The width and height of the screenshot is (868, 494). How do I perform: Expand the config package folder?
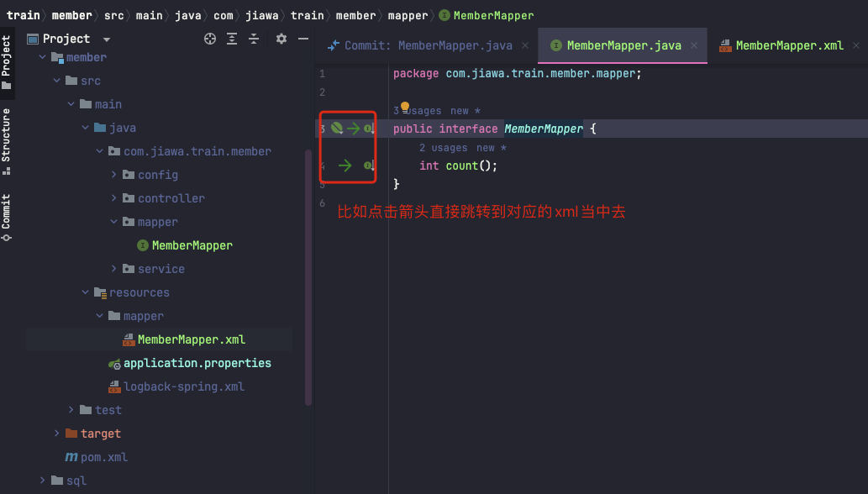pos(113,175)
